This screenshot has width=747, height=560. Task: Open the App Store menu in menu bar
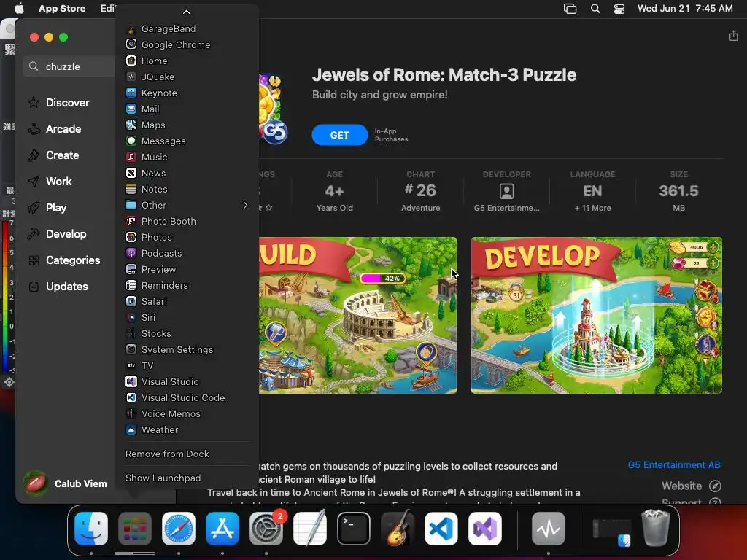tap(62, 8)
